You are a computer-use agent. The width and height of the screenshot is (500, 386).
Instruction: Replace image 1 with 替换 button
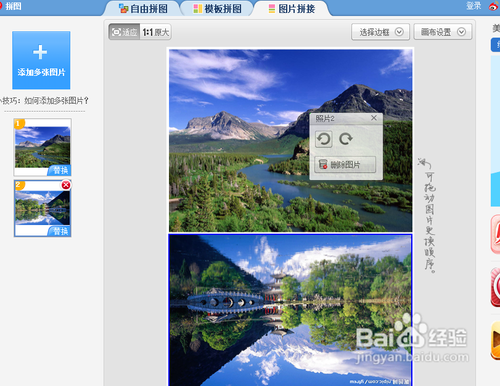(60, 170)
